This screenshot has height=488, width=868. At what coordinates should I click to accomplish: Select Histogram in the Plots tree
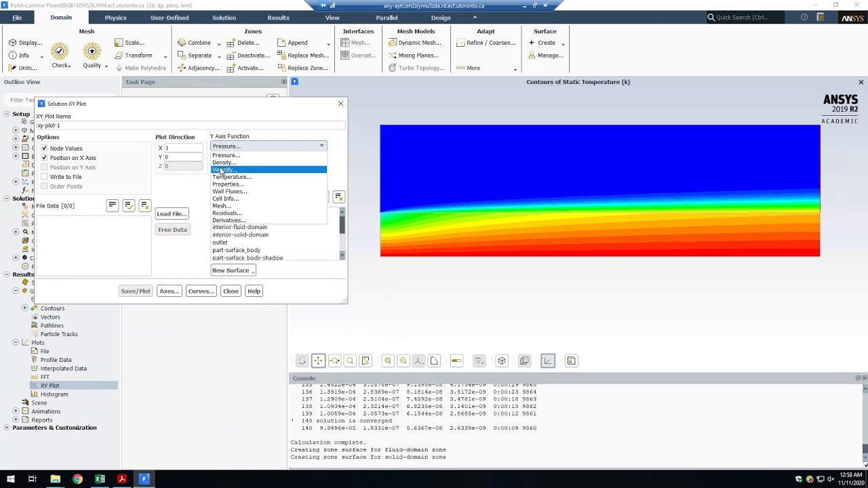(54, 394)
